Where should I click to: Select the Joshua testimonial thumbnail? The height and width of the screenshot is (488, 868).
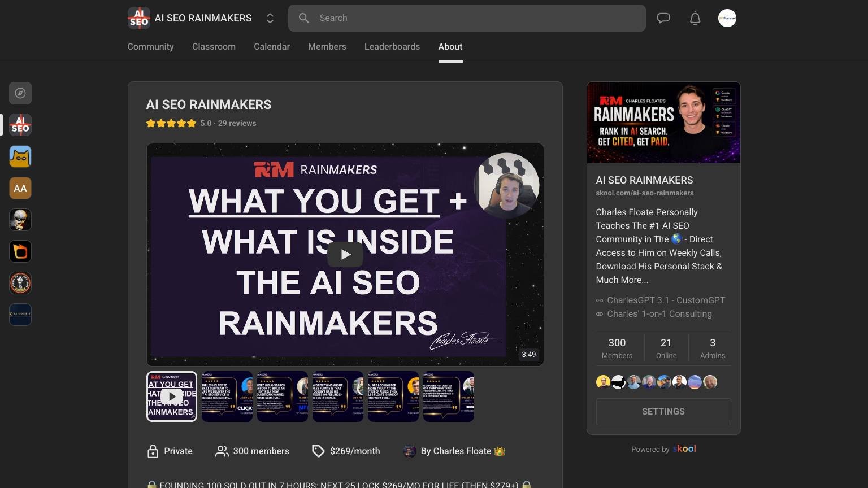tap(227, 396)
